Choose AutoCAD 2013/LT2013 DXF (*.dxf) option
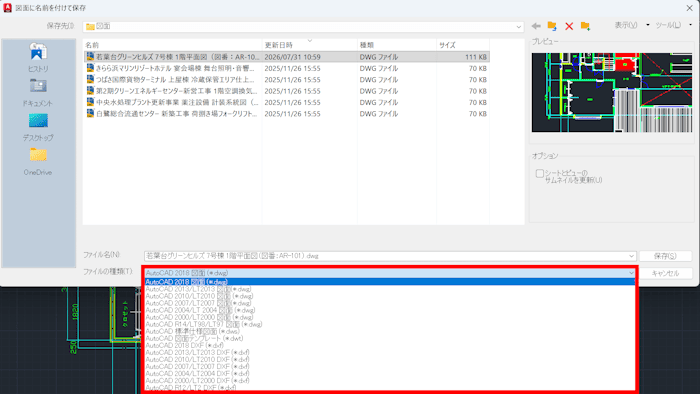The height and width of the screenshot is (394, 700). pos(390,353)
